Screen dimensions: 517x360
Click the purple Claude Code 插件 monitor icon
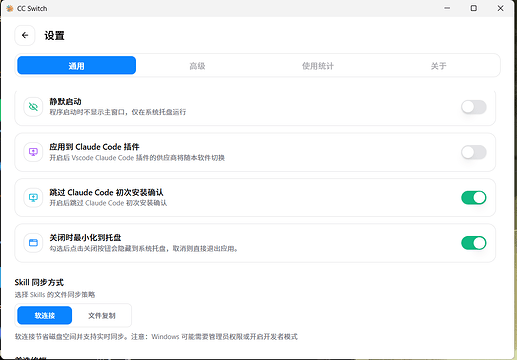[x=33, y=152]
